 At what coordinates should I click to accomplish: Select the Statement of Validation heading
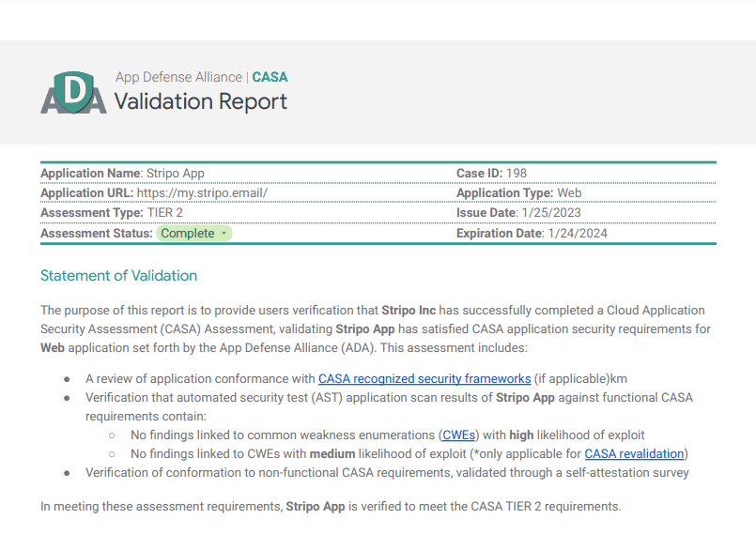(118, 276)
